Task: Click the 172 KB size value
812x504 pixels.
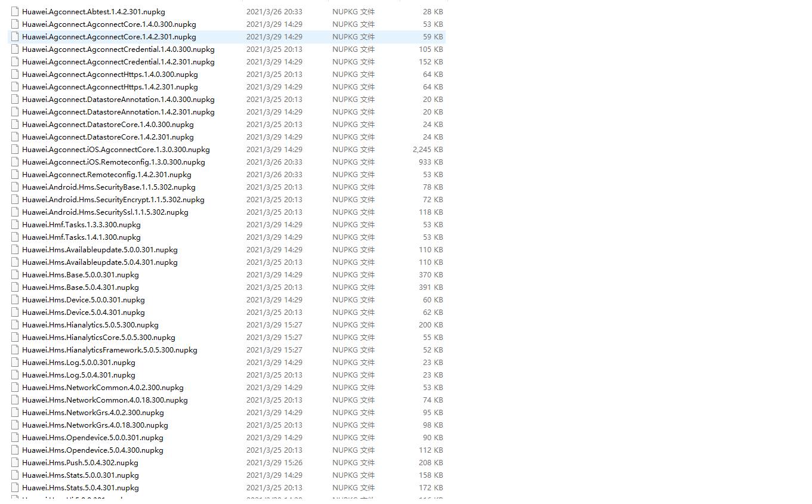Action: 431,487
